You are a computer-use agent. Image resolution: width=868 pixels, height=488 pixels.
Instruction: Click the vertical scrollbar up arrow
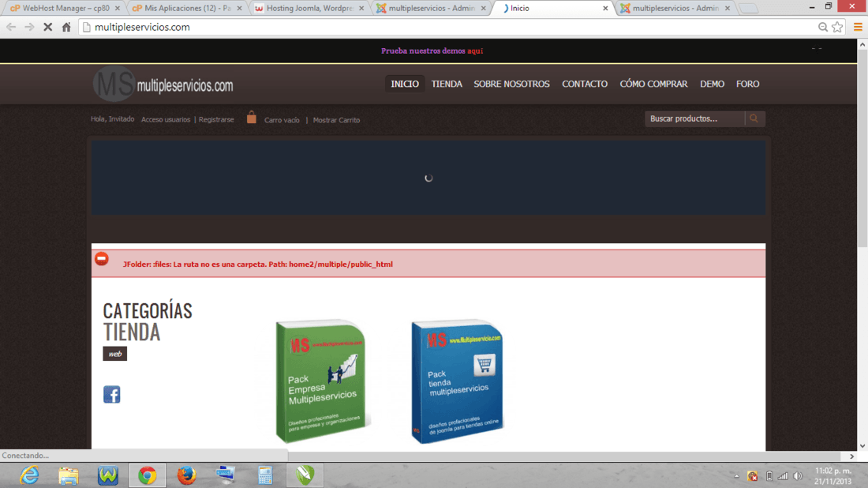(862, 44)
